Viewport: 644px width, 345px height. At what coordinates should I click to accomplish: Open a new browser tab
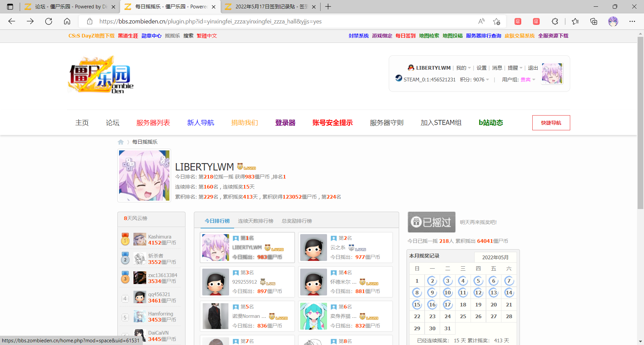(328, 7)
